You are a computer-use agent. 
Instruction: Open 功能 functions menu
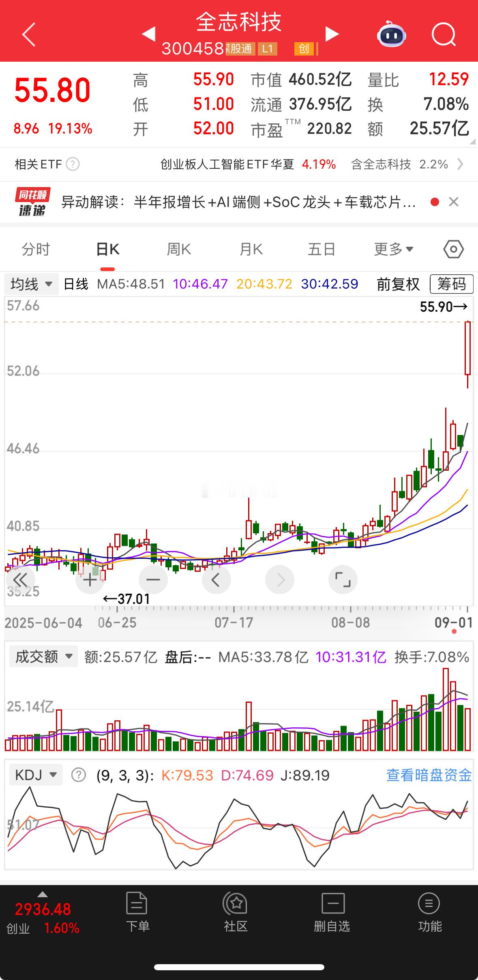point(429,912)
